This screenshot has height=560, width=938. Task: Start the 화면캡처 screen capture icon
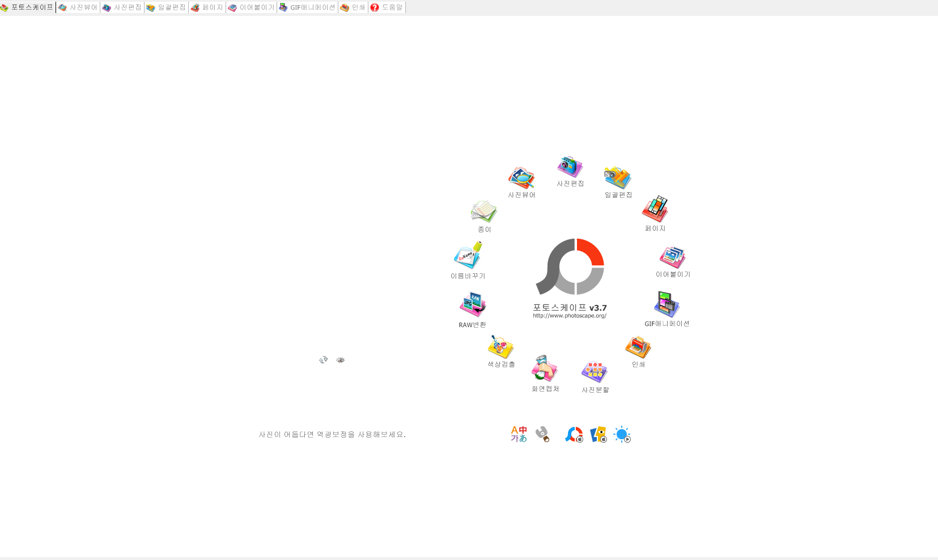pyautogui.click(x=545, y=374)
